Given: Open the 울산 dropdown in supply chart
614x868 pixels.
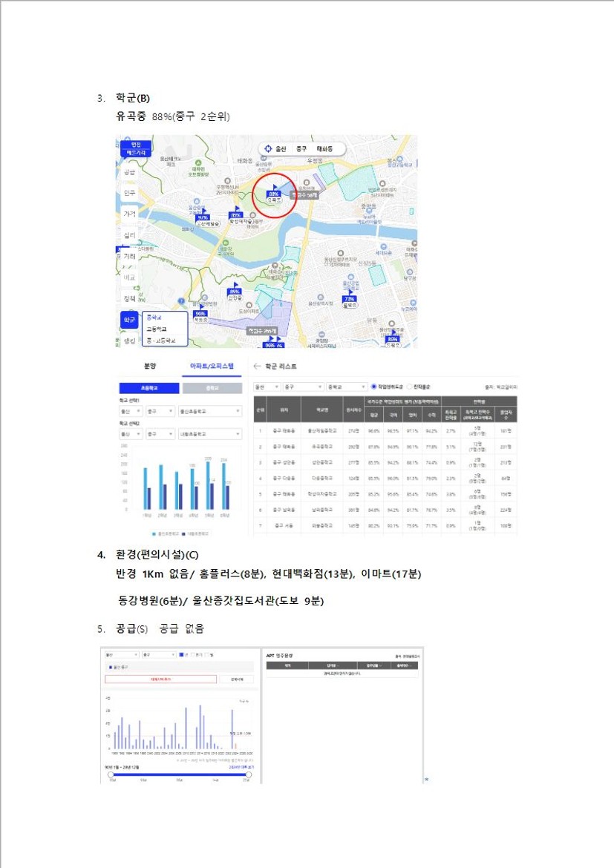Looking at the screenshot, I should (x=121, y=655).
